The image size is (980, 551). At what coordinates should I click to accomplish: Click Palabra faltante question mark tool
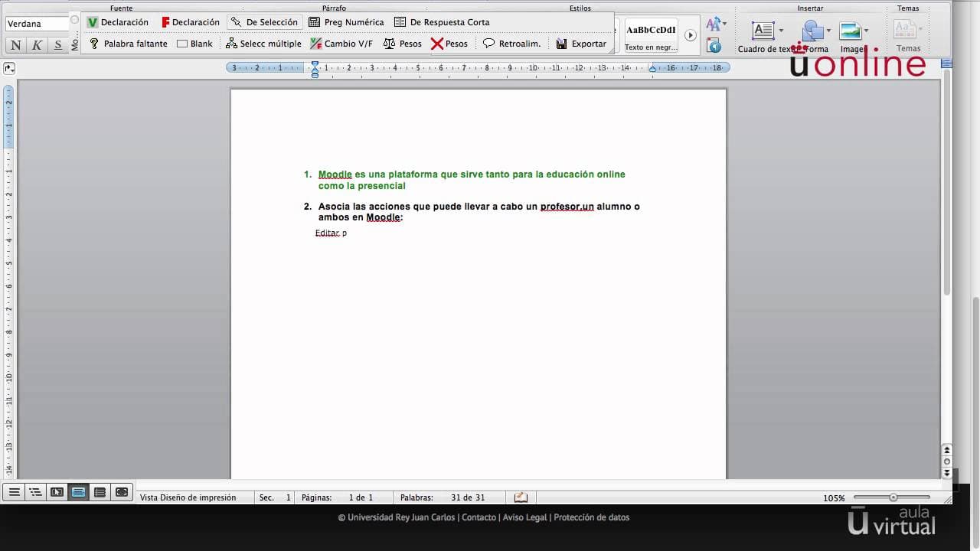pyautogui.click(x=128, y=44)
